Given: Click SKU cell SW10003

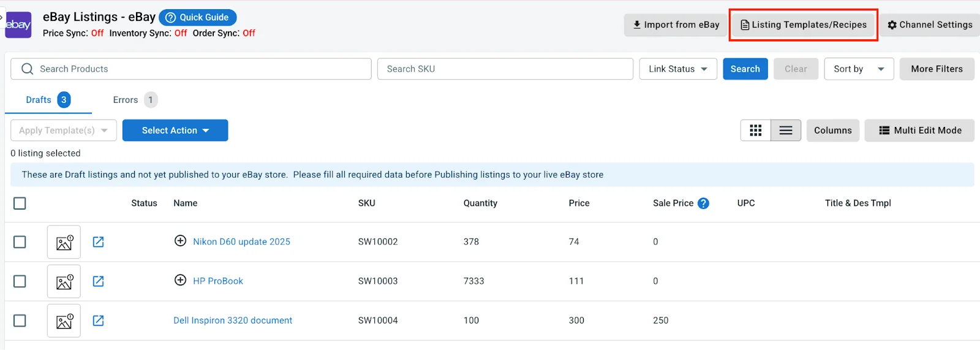Looking at the screenshot, I should 378,281.
